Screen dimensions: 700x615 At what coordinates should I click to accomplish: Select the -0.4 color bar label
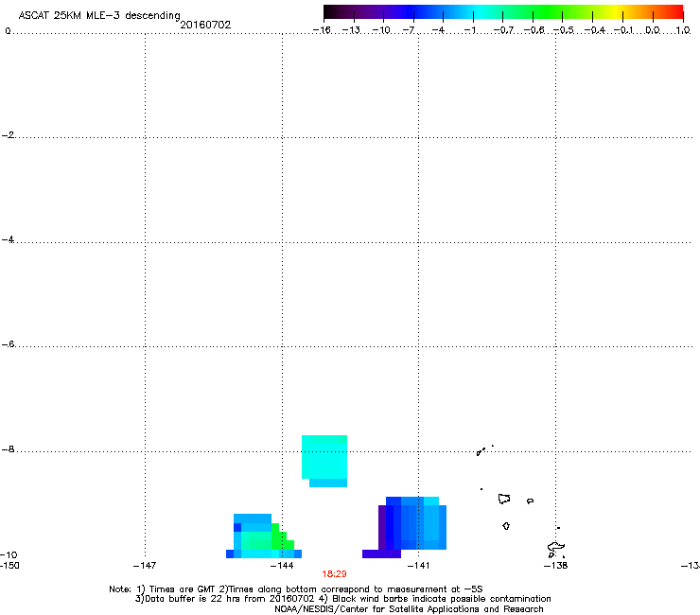pyautogui.click(x=594, y=30)
